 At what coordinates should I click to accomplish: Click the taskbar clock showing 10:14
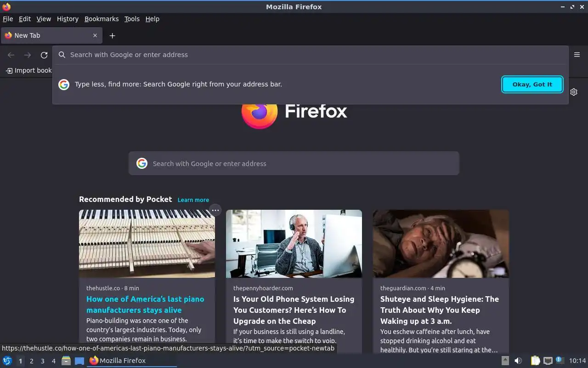pos(577,361)
